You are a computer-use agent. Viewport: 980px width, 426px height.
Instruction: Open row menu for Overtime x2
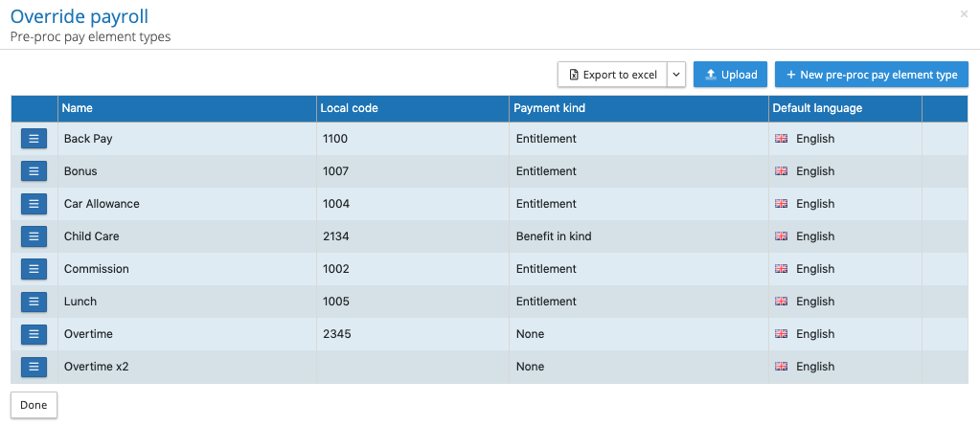[x=34, y=367]
